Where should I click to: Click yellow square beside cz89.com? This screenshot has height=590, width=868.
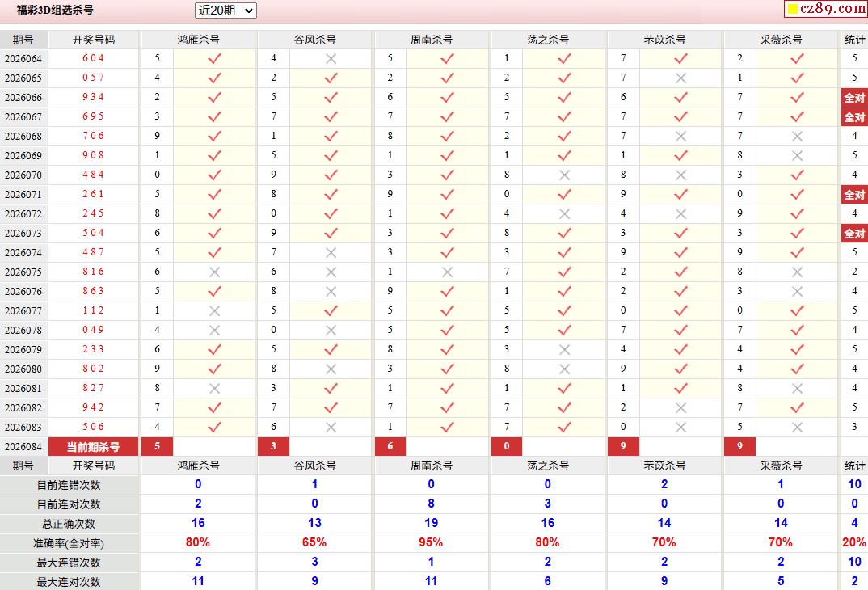pyautogui.click(x=793, y=9)
